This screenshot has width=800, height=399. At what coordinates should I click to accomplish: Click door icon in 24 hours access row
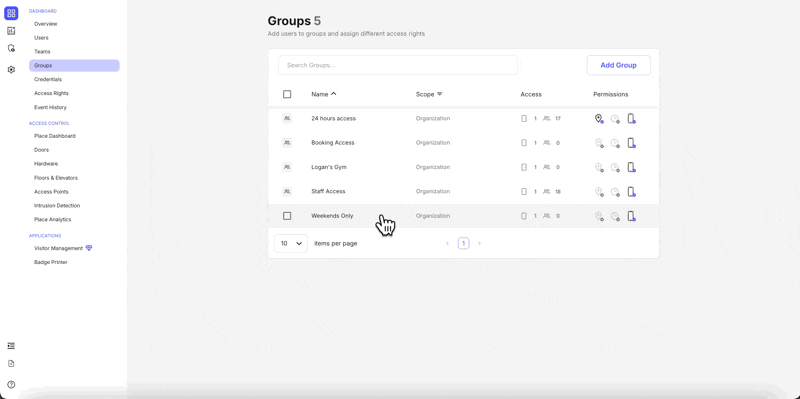(x=523, y=118)
